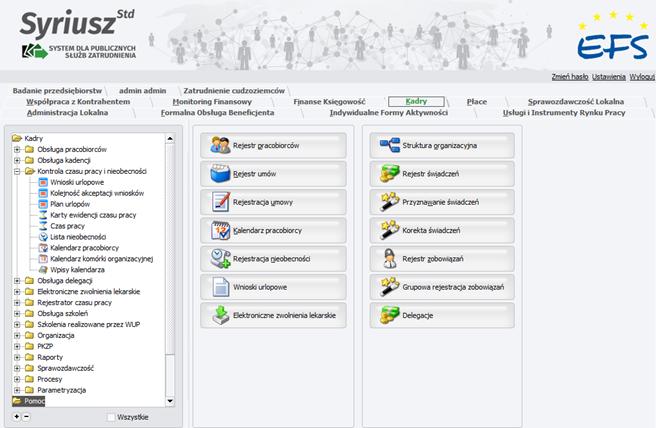Open Wnioski urlopowe document icon in center panel

click(220, 287)
